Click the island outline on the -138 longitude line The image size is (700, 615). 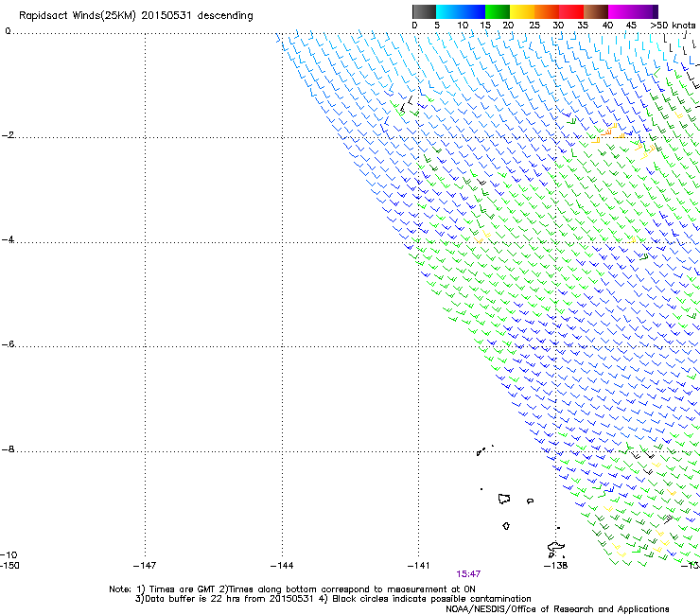pos(556,547)
